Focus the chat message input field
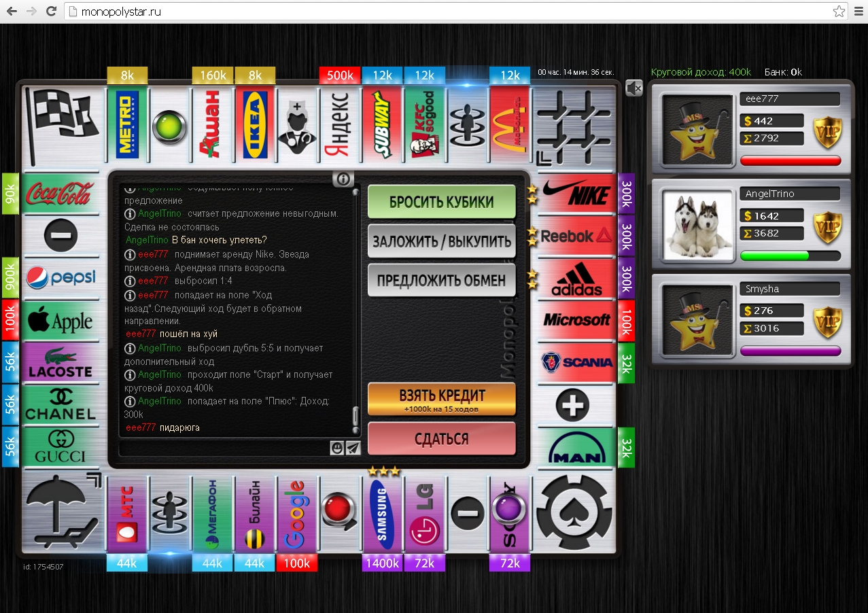The height and width of the screenshot is (613, 868). point(224,448)
